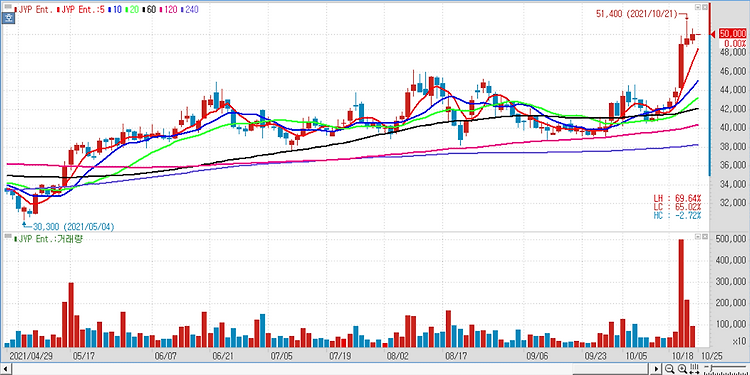The height and width of the screenshot is (375, 750).
Task: Click the 07/05 date axis label
Action: 282,356
